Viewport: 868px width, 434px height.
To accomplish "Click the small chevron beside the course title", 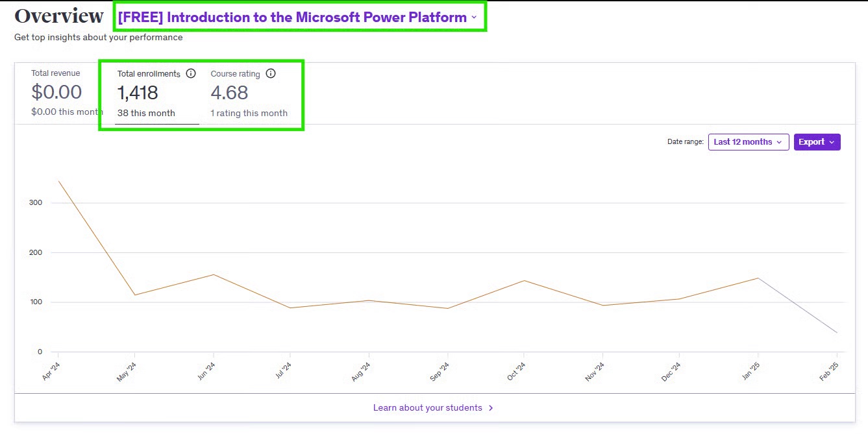I will [x=474, y=18].
